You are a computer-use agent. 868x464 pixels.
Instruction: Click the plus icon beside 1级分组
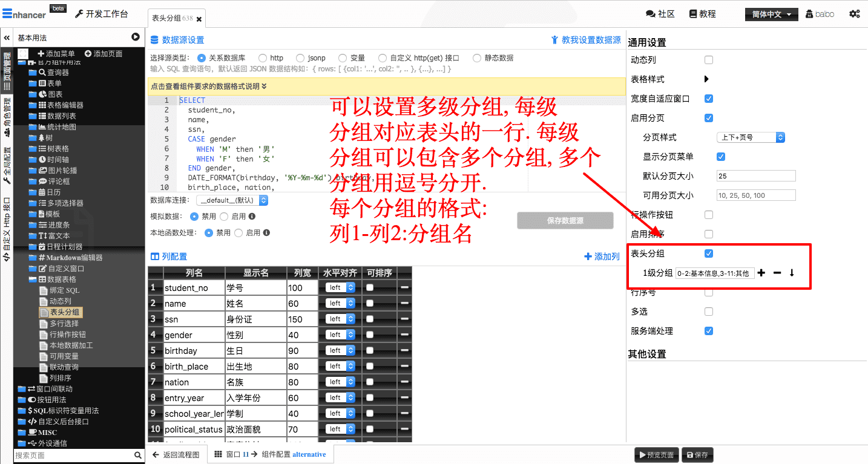(761, 273)
